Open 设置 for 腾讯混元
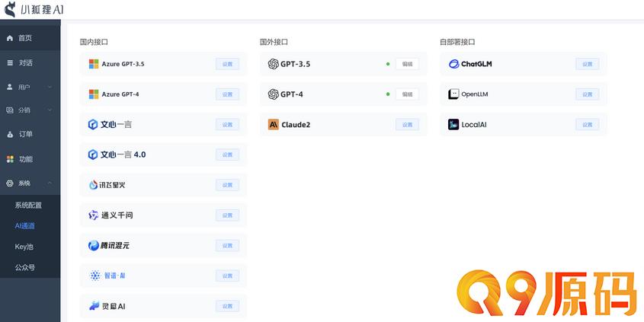644x322 pixels. [x=228, y=246]
